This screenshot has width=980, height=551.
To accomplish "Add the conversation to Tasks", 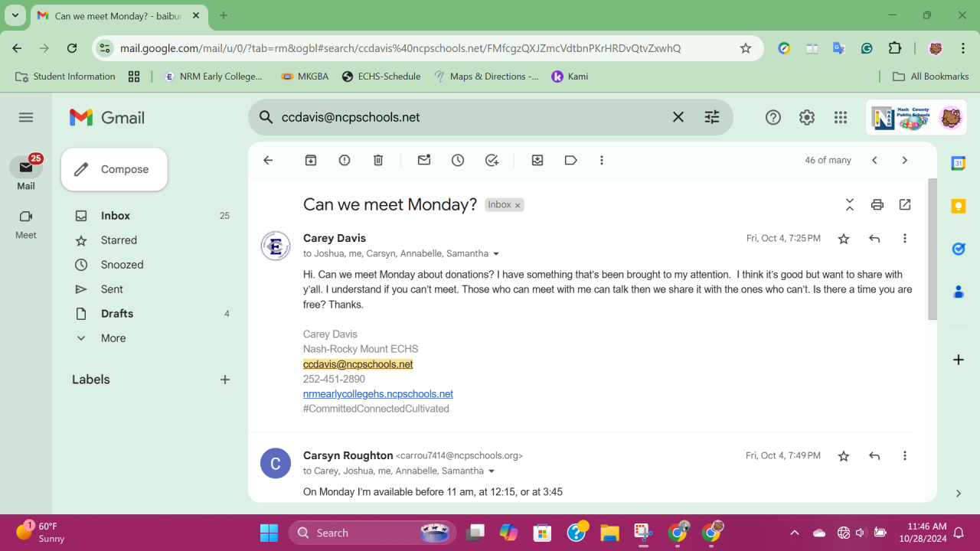I will coord(492,160).
